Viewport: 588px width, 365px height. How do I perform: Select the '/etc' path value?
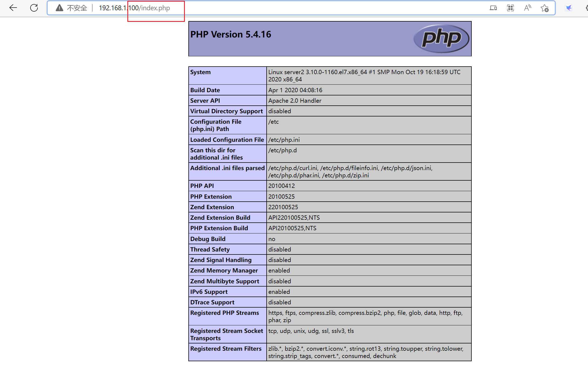273,122
